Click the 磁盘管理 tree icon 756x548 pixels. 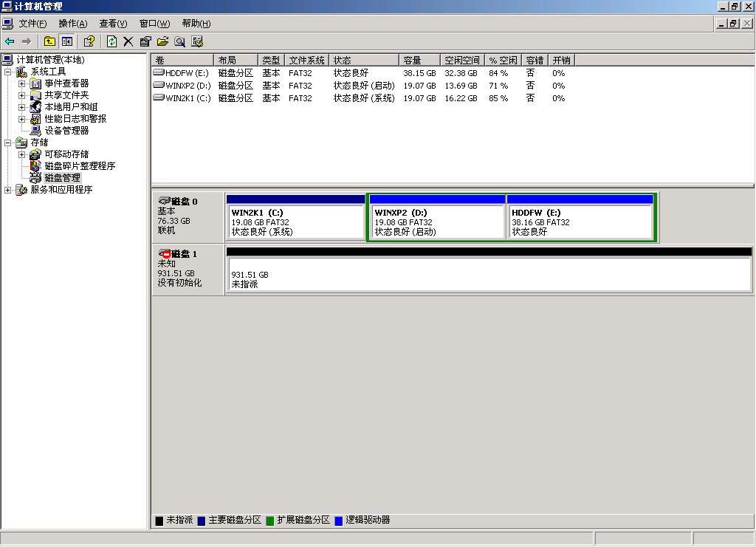tap(35, 178)
